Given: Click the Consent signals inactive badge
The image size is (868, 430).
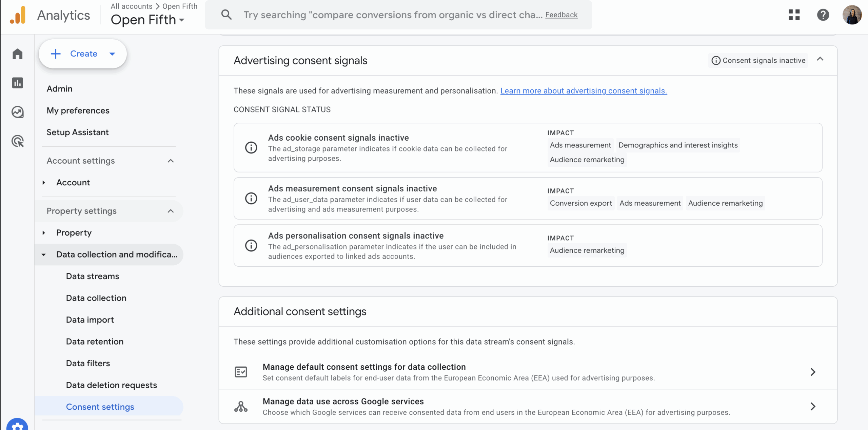Looking at the screenshot, I should coord(758,60).
